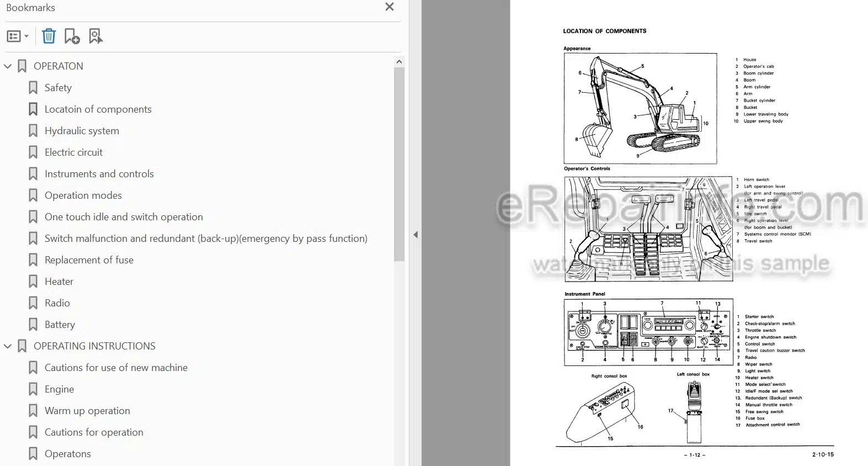Viewport: 868px width, 466px height.
Task: Click the LOCATION OF COMPONENTS heading
Action: (605, 31)
